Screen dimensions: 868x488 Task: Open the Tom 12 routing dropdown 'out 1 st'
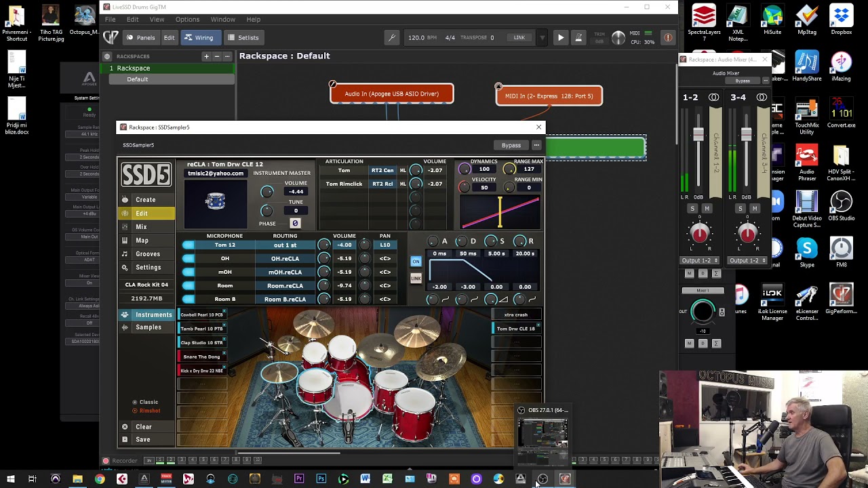click(285, 245)
